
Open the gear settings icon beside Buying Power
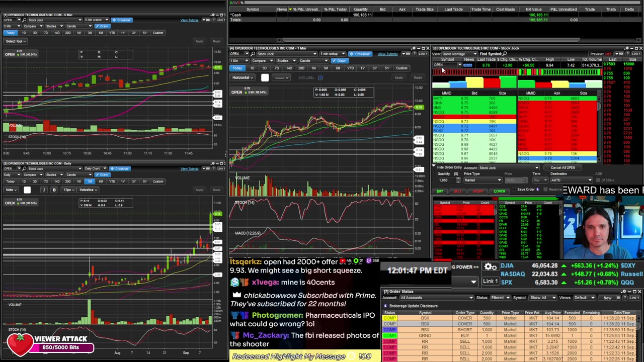490,267
